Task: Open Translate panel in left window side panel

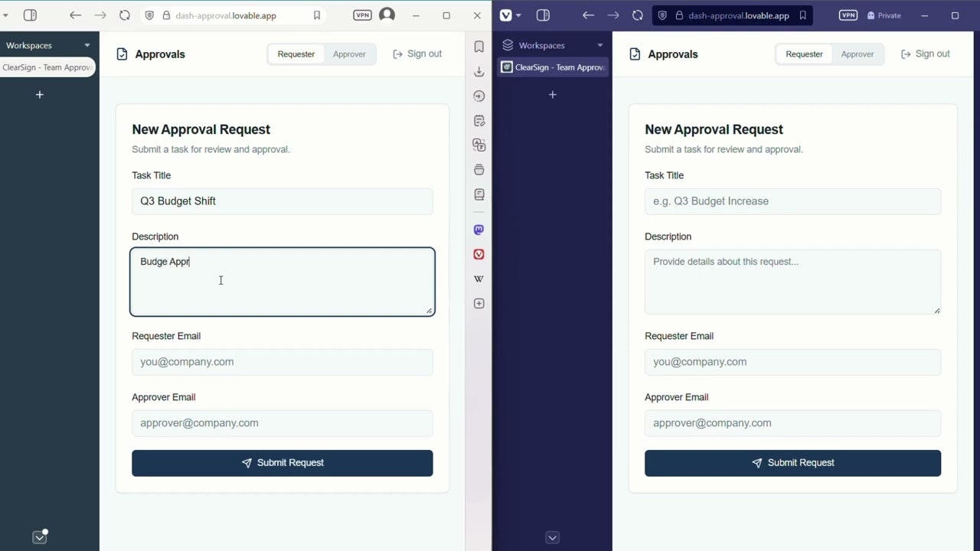Action: 479,145
